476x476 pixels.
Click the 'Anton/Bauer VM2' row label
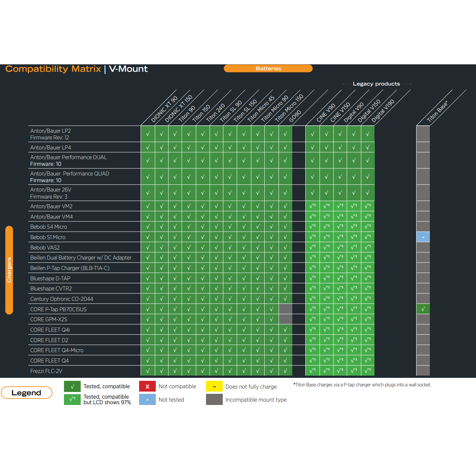(51, 206)
